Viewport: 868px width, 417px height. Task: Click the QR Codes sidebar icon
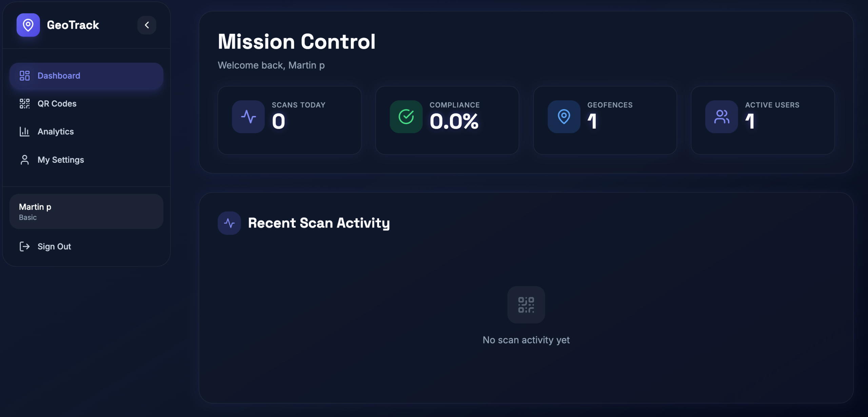tap(24, 104)
